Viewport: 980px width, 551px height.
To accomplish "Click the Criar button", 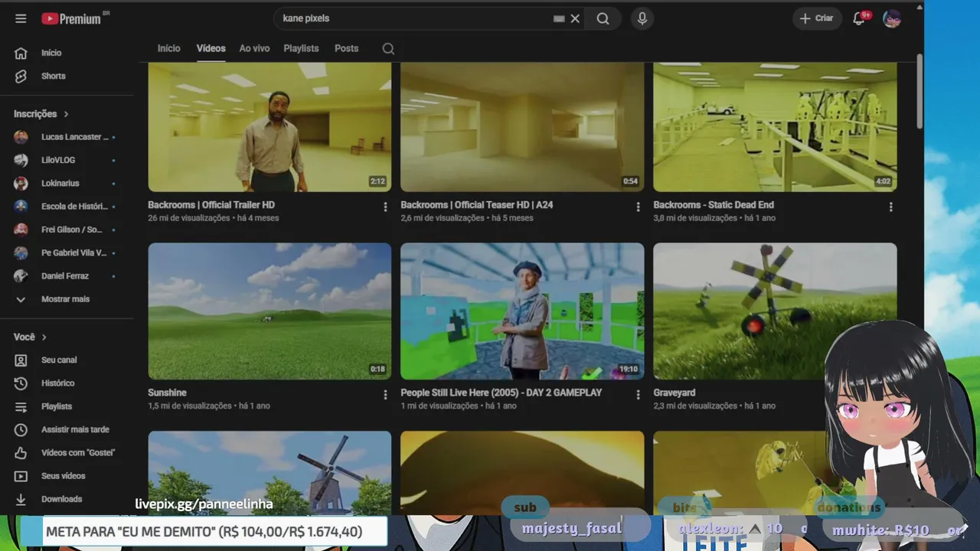I will coord(817,18).
